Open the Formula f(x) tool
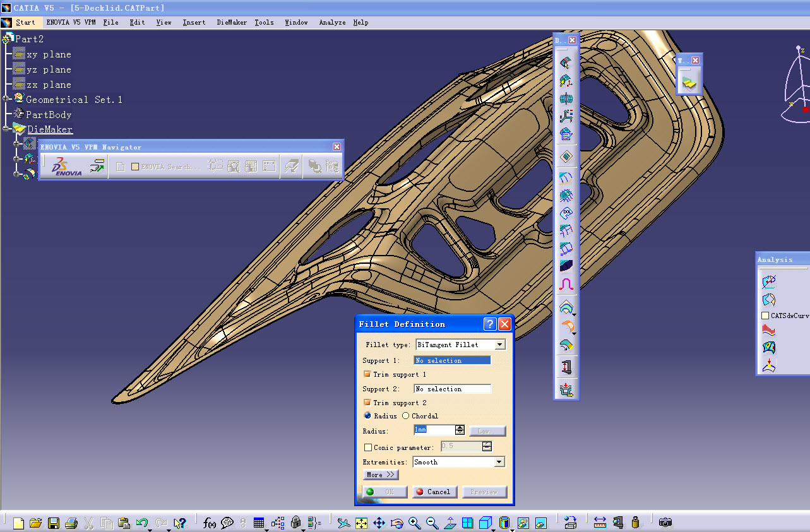 tap(210, 523)
